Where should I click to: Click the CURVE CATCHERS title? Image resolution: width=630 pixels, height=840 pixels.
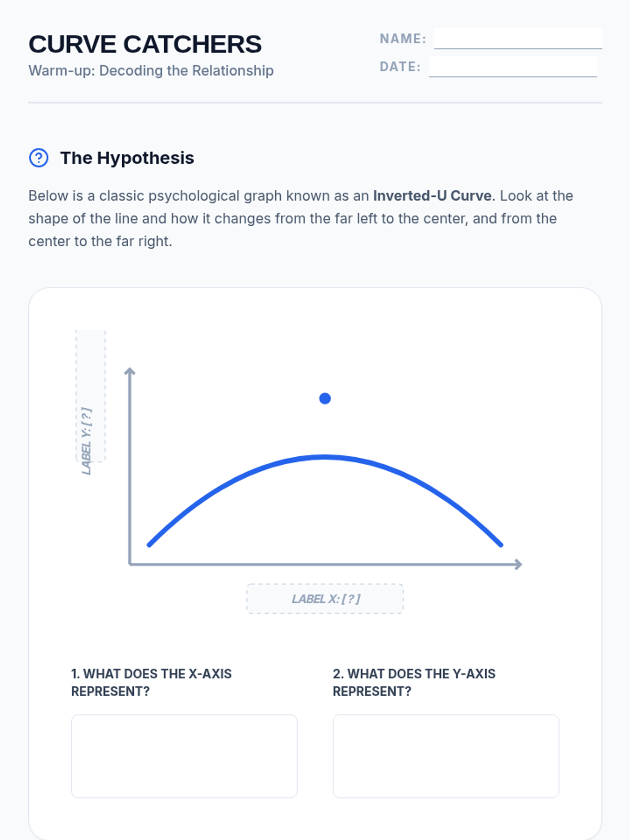pyautogui.click(x=145, y=45)
